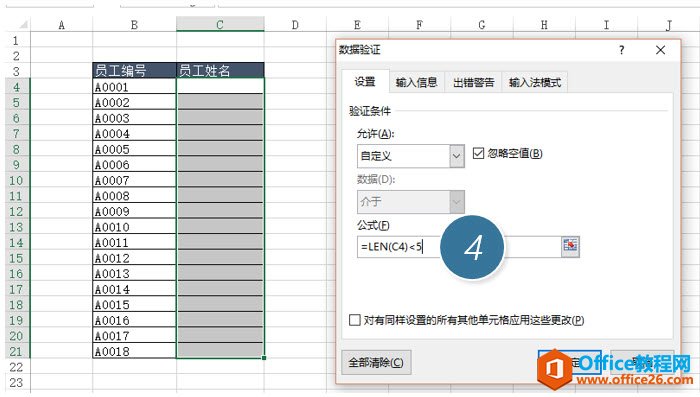Click cell containing A0013
The height and width of the screenshot is (397, 700).
134,274
